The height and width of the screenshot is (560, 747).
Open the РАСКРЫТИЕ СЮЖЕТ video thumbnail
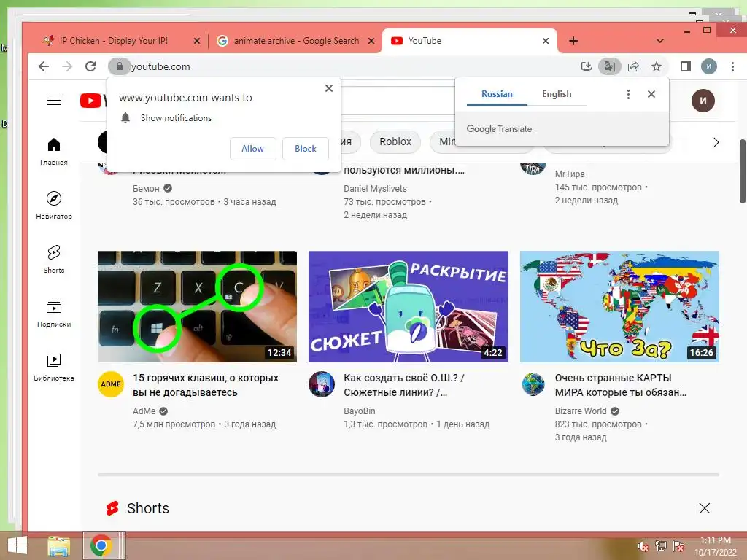(409, 307)
